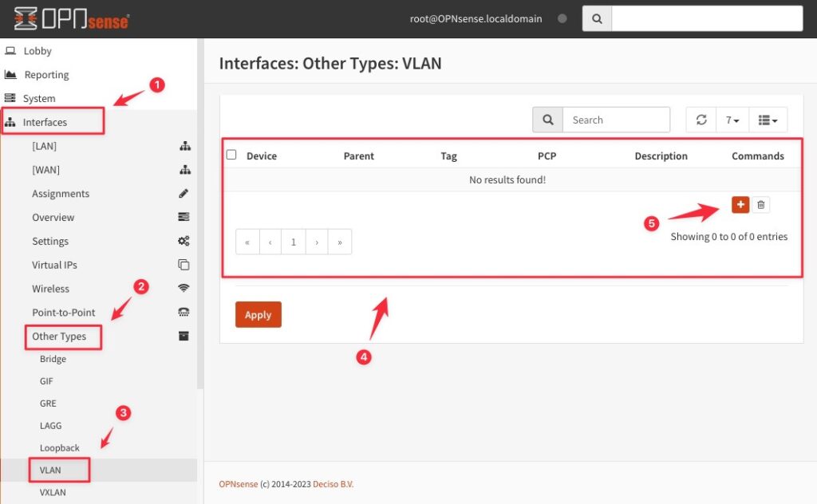Collapse the Interfaces menu
Screen dimensions: 817x504
[45, 122]
